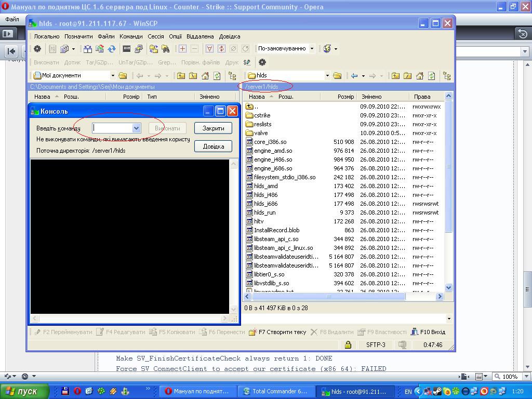
Task: Click the Synchronize directories icon
Action: [100, 49]
